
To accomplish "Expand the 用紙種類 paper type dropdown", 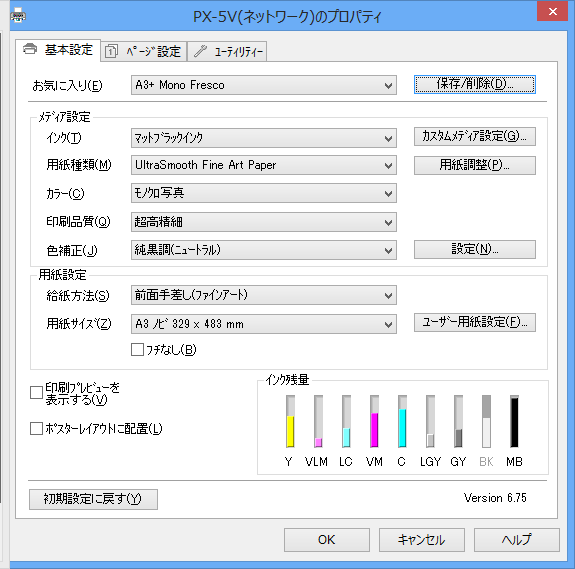I will [264, 165].
